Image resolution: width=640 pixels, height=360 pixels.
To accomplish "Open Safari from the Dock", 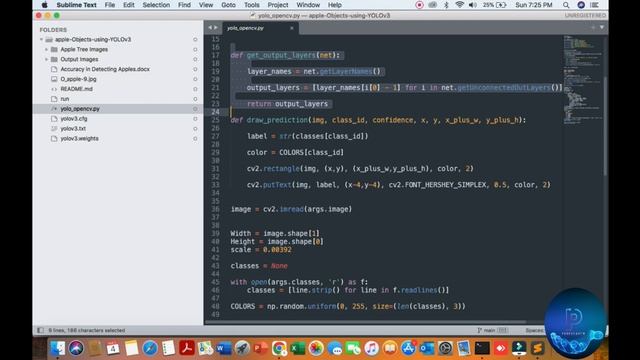I will coord(150,348).
